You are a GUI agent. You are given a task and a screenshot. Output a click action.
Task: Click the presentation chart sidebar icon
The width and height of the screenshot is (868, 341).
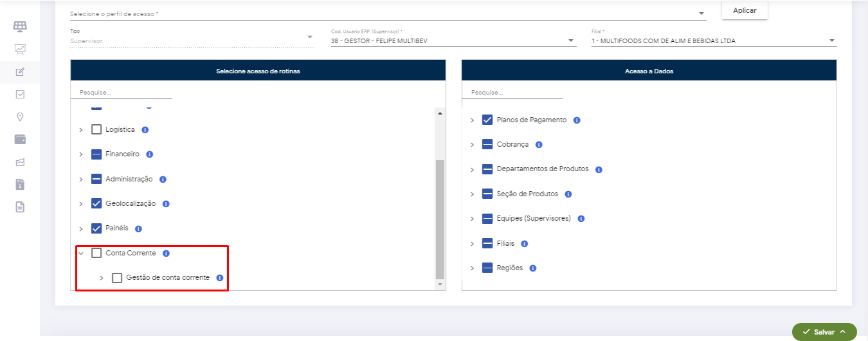pos(20,49)
